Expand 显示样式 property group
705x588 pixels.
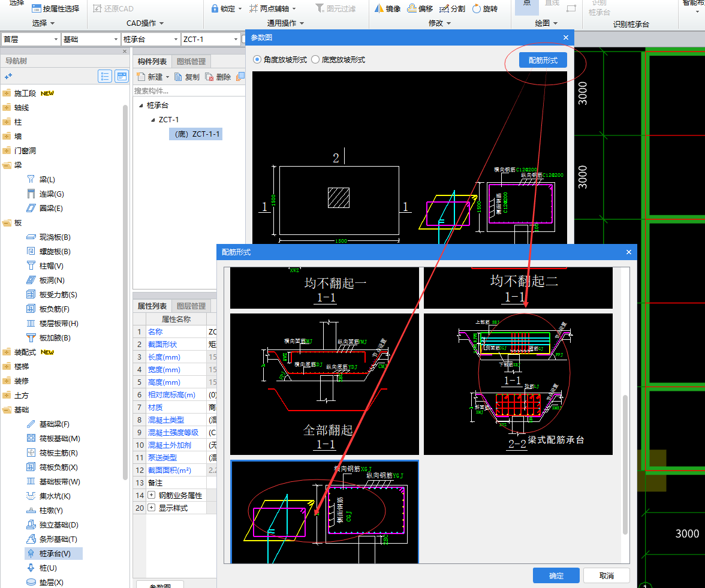coord(152,508)
